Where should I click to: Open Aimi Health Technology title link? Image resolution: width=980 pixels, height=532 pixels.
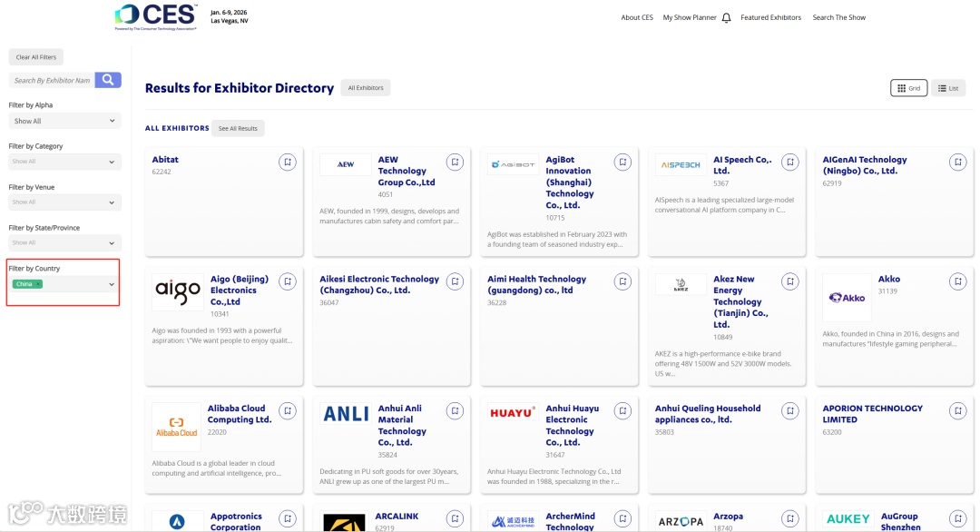(536, 284)
